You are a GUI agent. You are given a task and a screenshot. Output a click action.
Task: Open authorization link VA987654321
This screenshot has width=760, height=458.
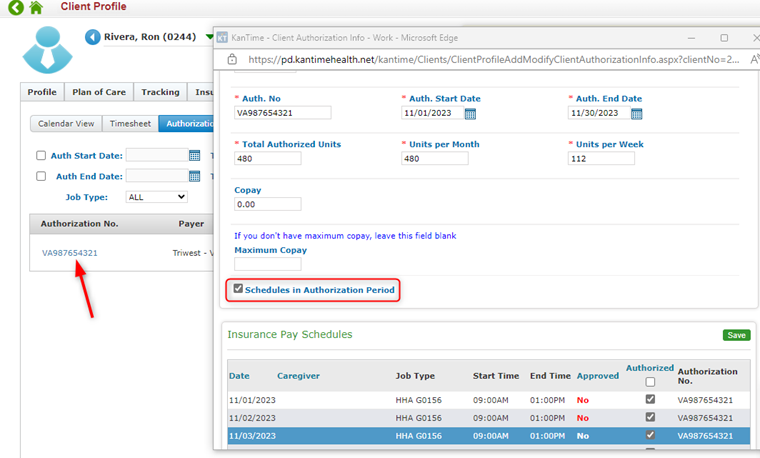pyautogui.click(x=70, y=253)
